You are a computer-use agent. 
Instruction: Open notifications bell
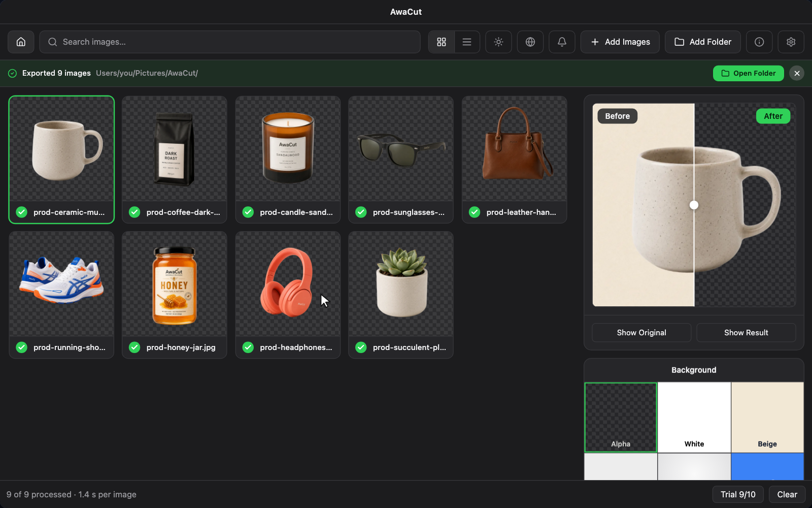[x=562, y=42]
